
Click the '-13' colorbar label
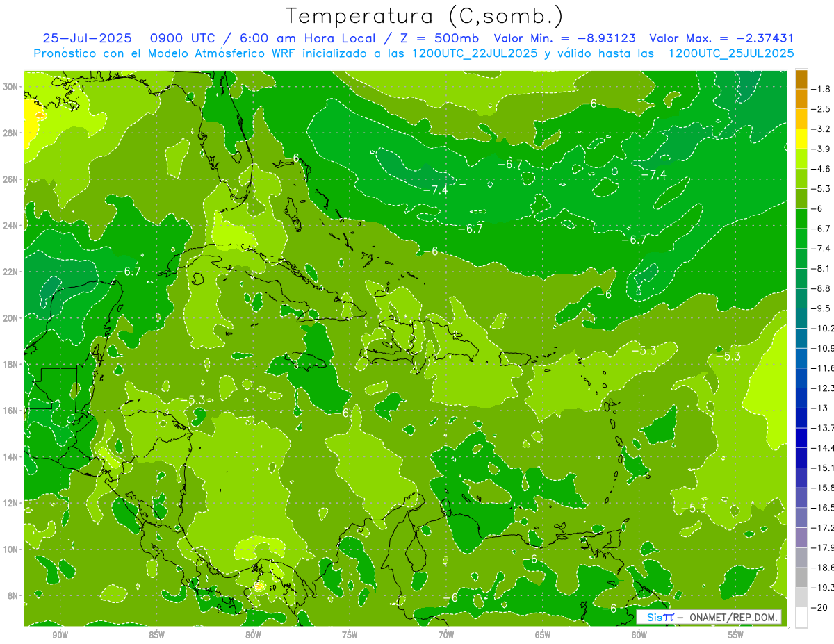pos(820,408)
